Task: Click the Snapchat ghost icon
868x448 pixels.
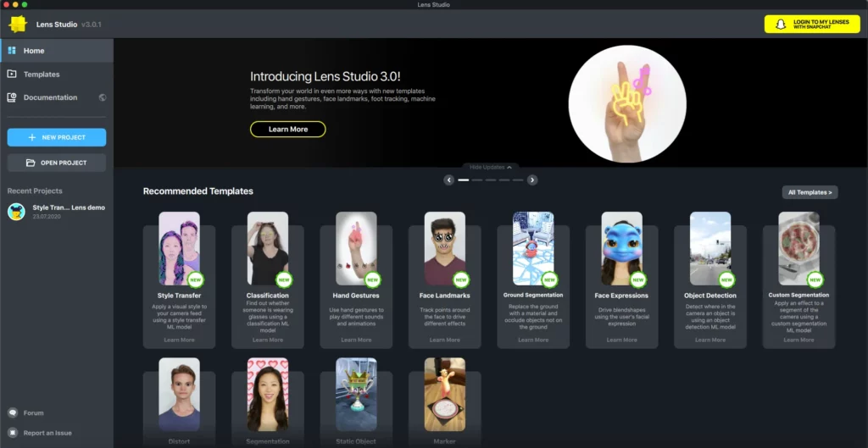Action: pyautogui.click(x=781, y=25)
